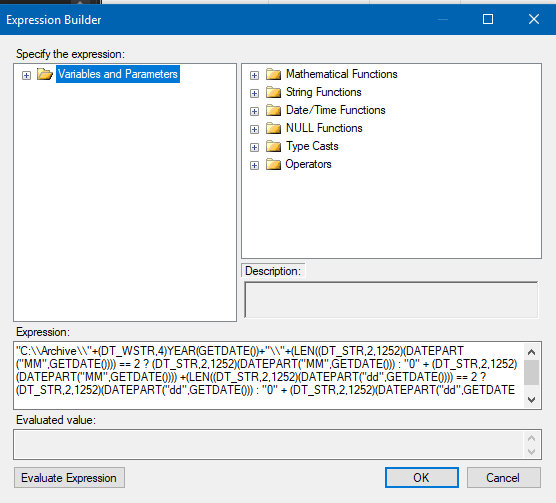Maximize the Expression Builder window
The width and height of the screenshot is (556, 503).
point(488,19)
